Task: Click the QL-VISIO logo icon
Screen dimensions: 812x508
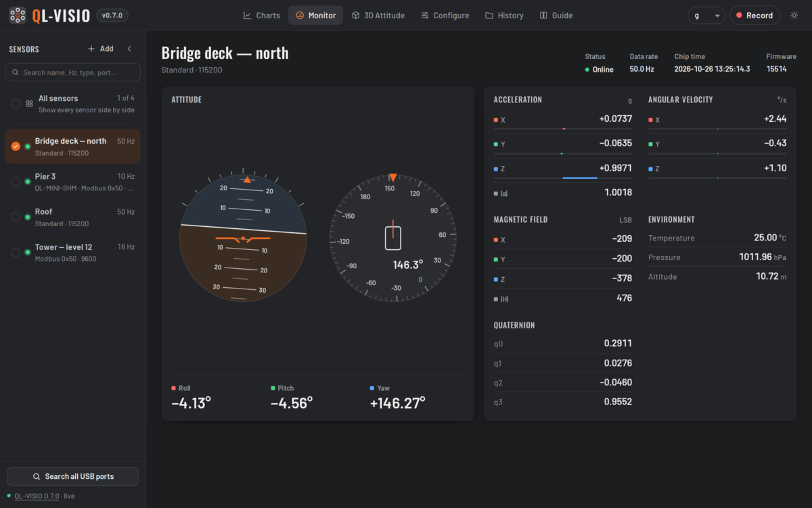Action: coord(18,15)
